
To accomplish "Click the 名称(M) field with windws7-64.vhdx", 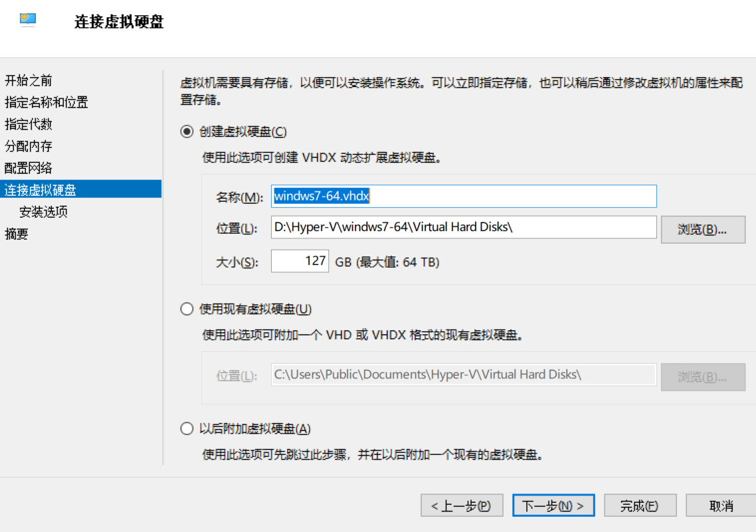I will 464,196.
